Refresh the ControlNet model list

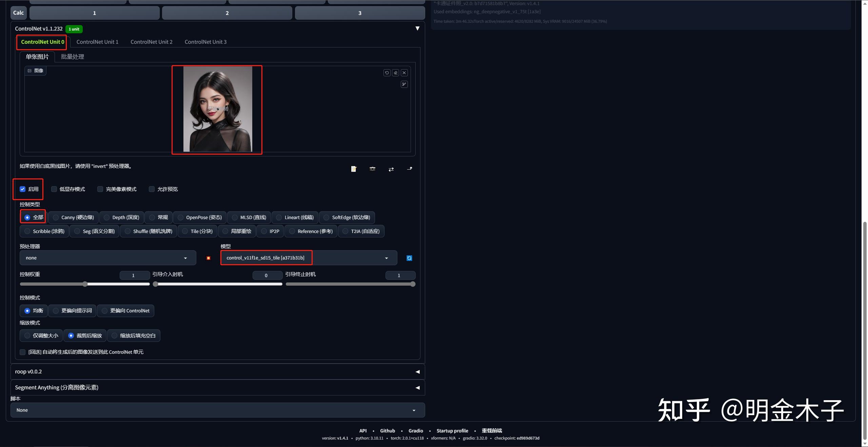(409, 258)
